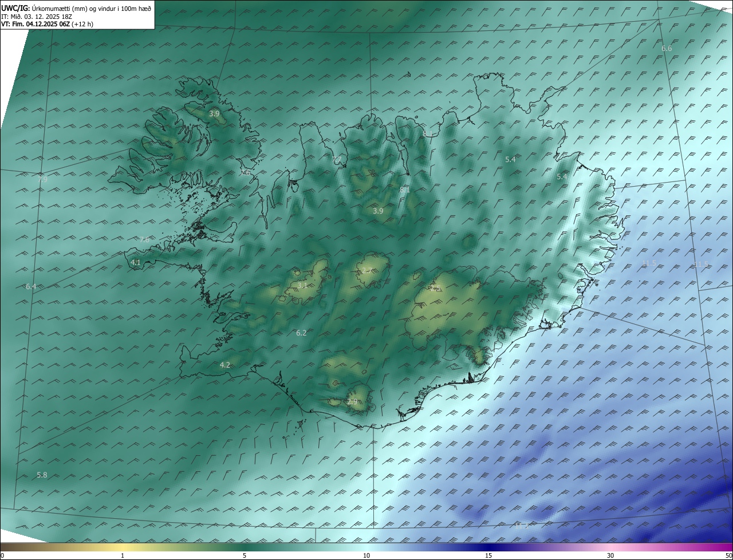Click the 3.1 value label

[302, 285]
